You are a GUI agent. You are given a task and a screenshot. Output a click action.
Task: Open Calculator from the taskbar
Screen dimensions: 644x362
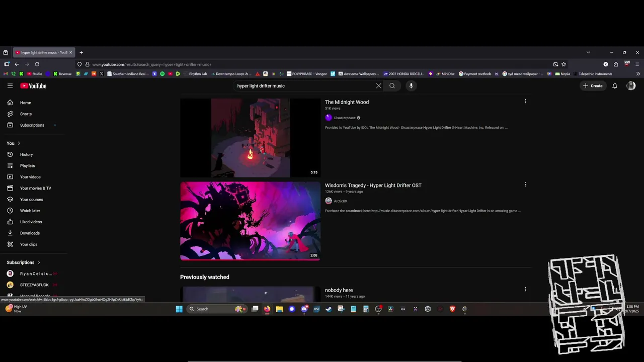pyautogui.click(x=366, y=309)
